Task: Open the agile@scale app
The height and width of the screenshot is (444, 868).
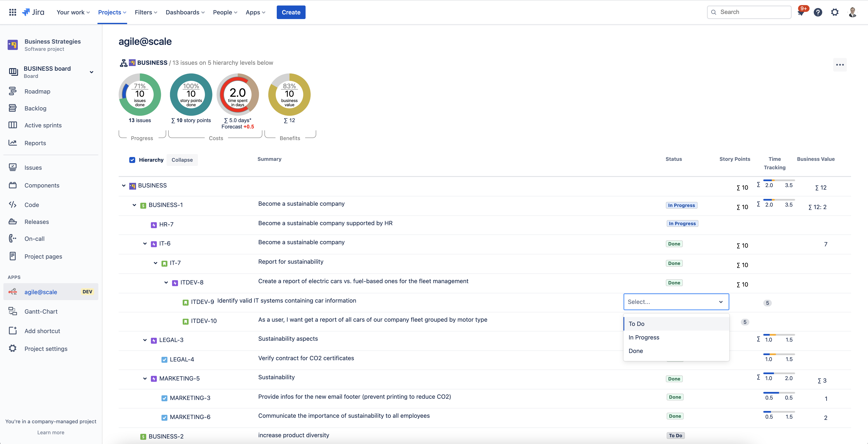Action: point(41,292)
